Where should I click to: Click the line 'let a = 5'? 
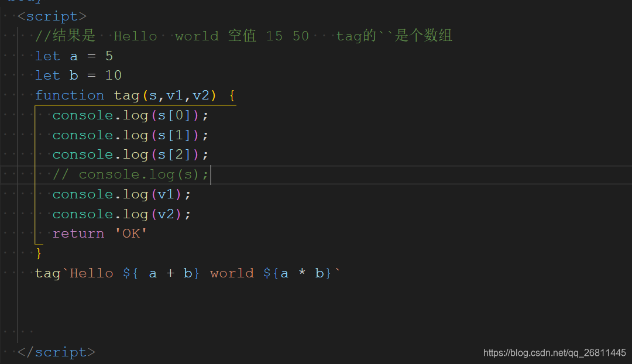[74, 56]
